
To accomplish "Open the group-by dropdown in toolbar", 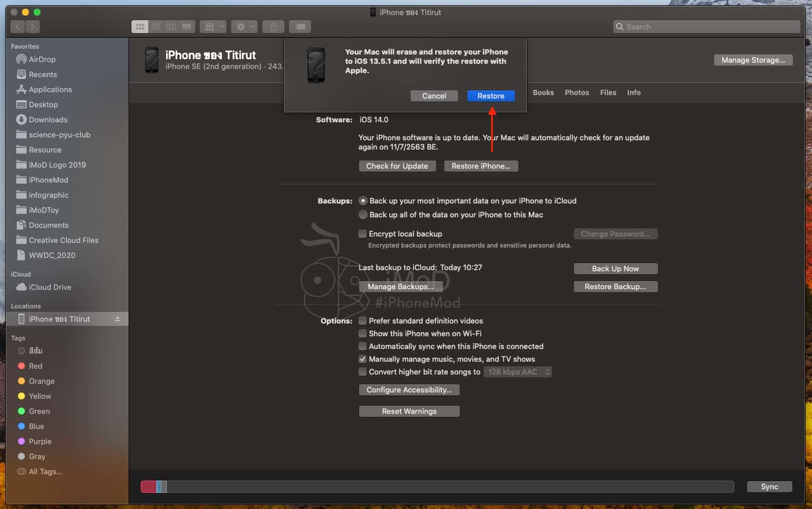I will point(213,27).
